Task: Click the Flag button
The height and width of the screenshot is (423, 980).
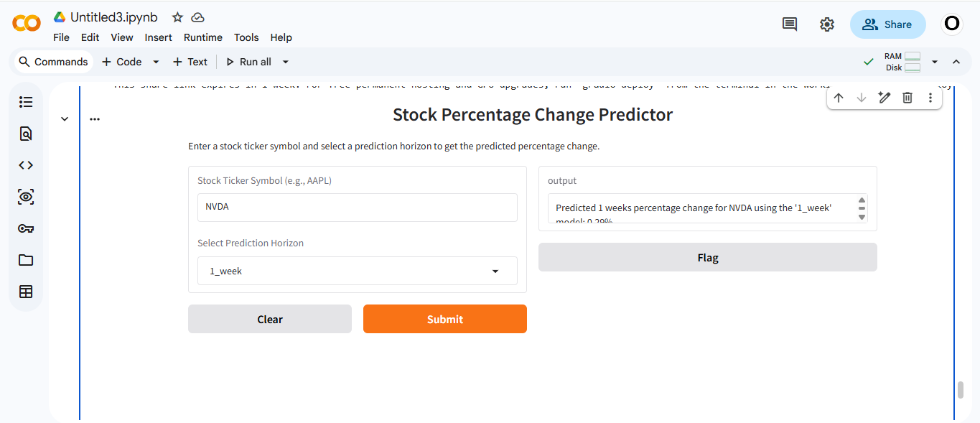Action: tap(708, 257)
